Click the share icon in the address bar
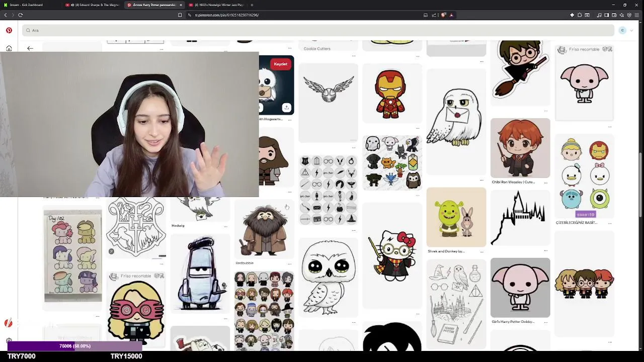Screen dimensions: 644x362 pos(435,15)
